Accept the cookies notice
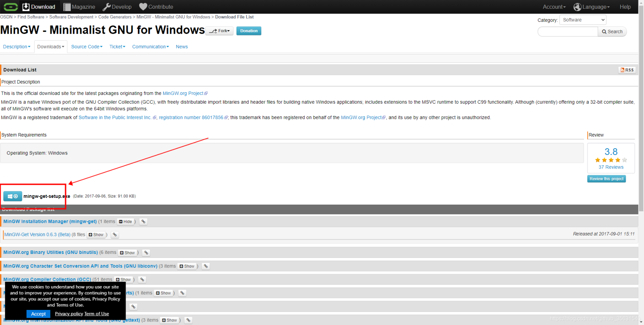644x325 pixels. tap(38, 314)
